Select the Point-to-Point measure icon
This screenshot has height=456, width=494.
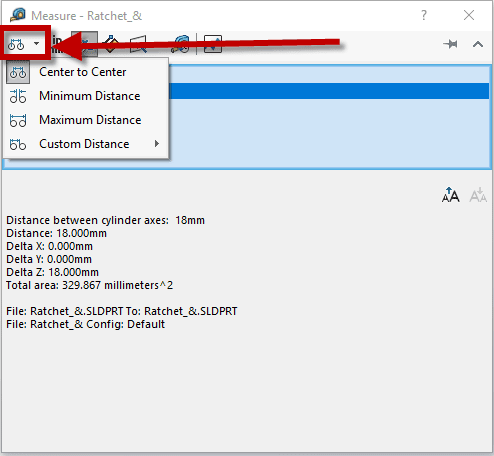[x=111, y=44]
